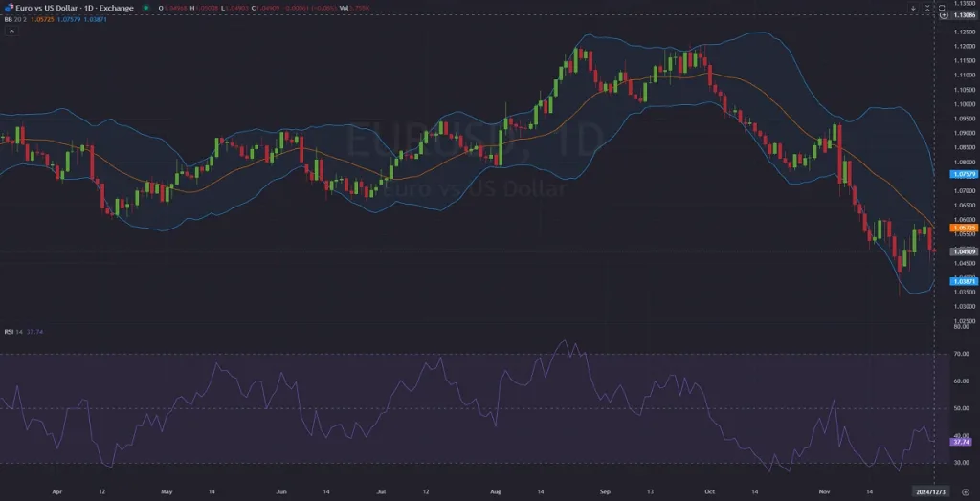Click the Nov label on the time axis
980x501 pixels.
coord(824,491)
